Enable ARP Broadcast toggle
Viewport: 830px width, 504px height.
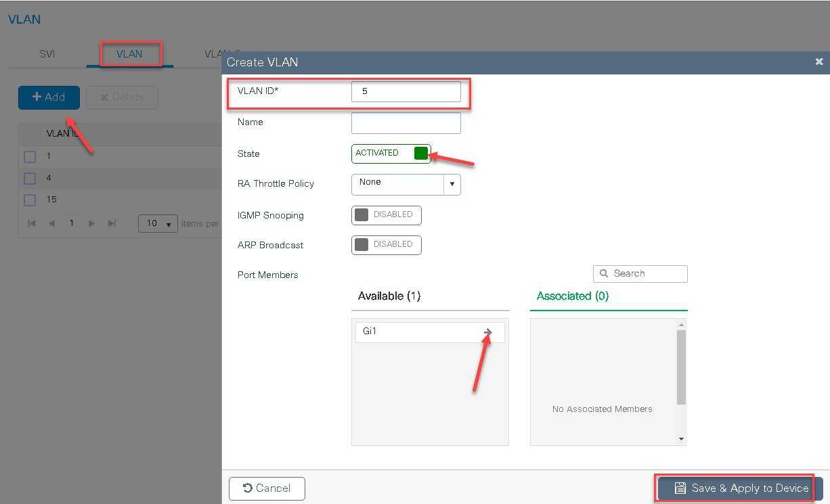click(387, 245)
